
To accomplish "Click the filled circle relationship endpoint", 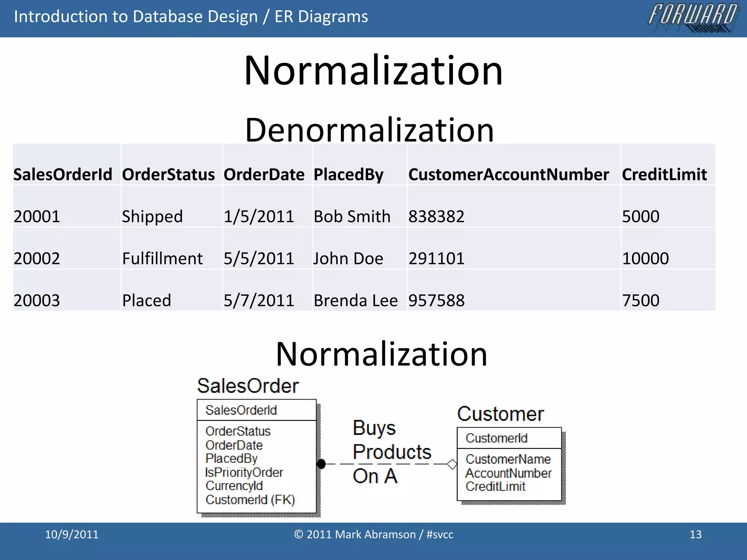I will pyautogui.click(x=321, y=464).
